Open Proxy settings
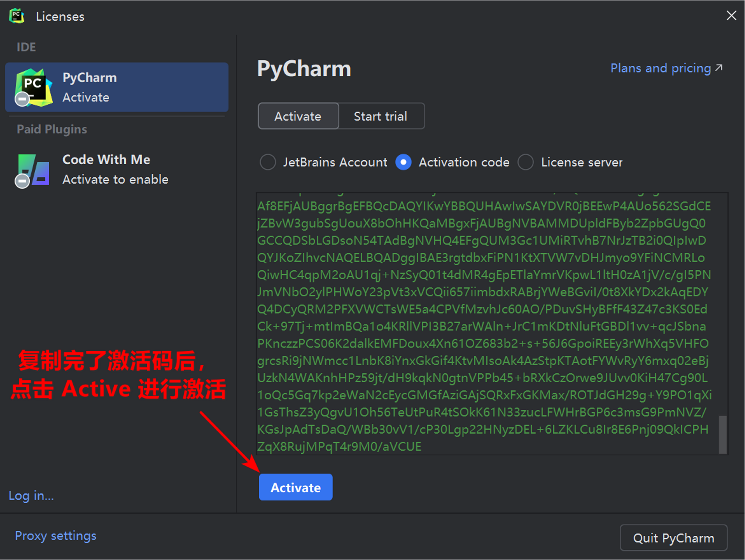The image size is (745, 560). (56, 536)
